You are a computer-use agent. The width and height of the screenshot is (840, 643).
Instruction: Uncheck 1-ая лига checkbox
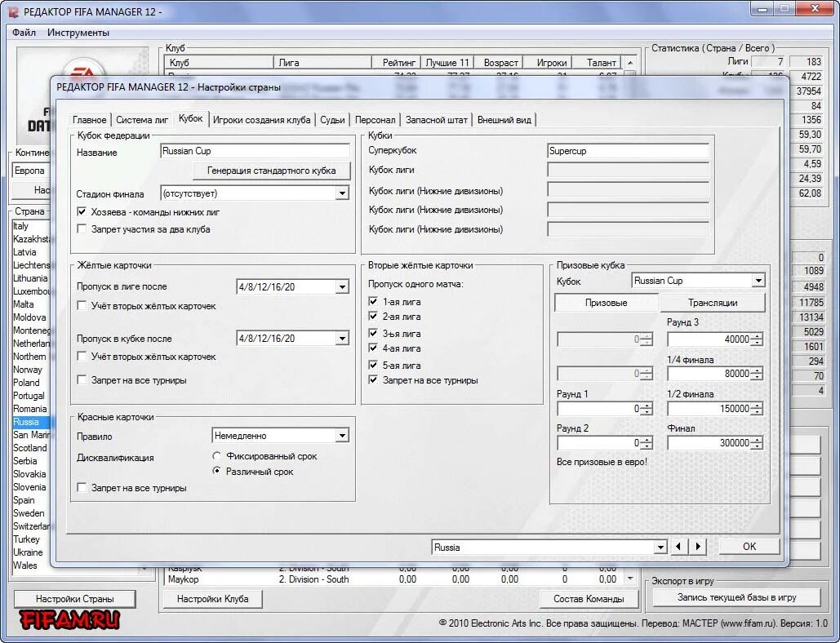(x=373, y=301)
